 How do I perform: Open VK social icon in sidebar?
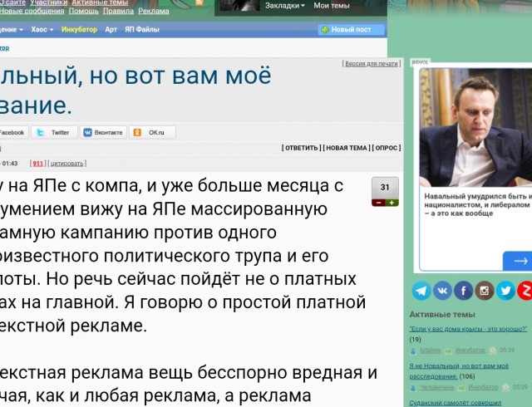click(442, 291)
